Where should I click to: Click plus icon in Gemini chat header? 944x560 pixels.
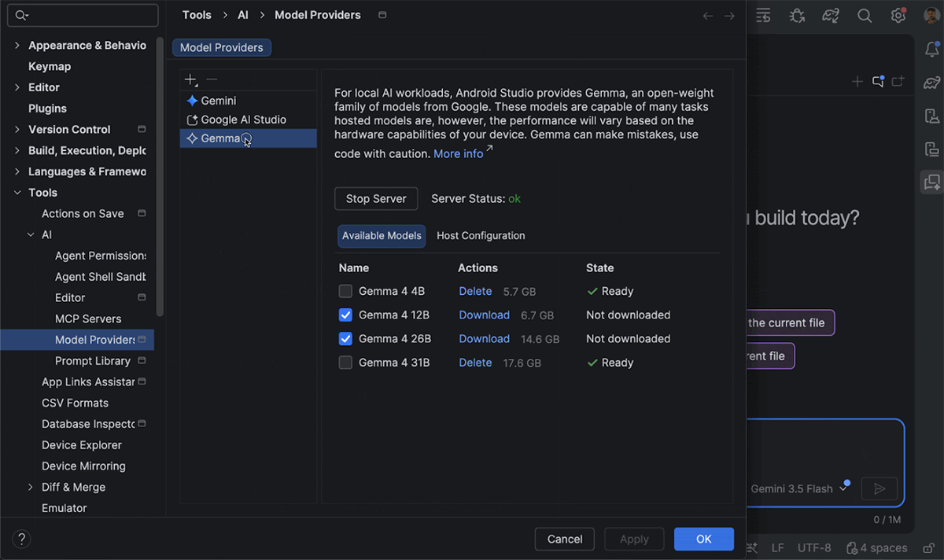pyautogui.click(x=857, y=81)
